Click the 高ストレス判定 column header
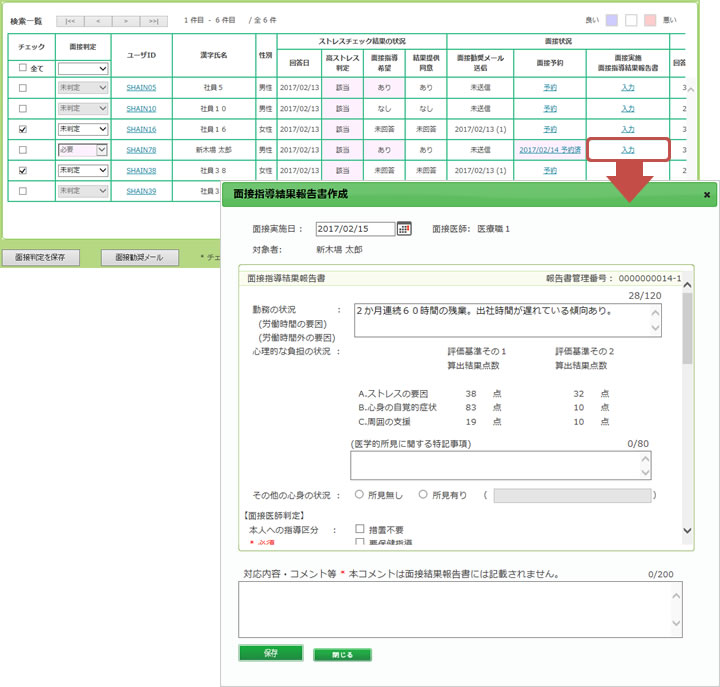This screenshot has height=687, width=720. (x=343, y=63)
